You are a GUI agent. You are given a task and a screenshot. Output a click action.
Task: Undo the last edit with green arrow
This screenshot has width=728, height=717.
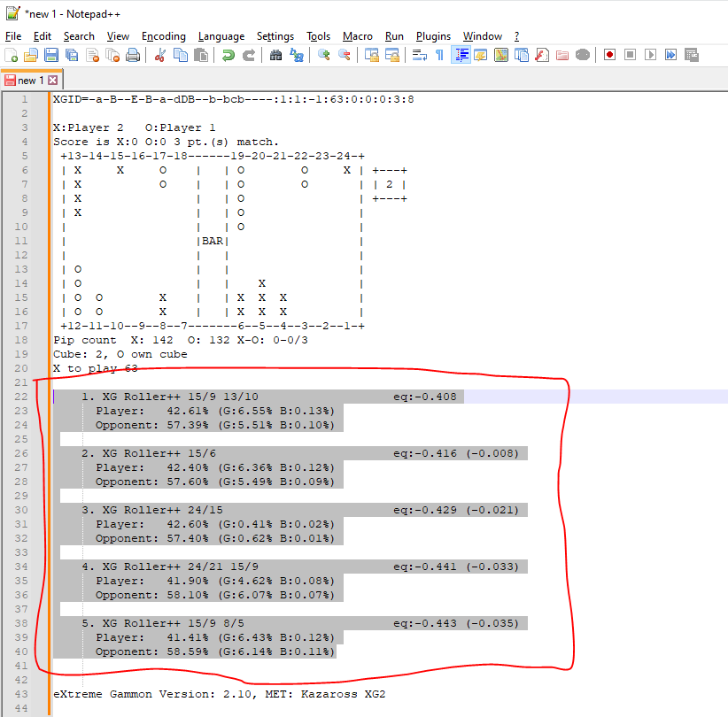(x=228, y=55)
